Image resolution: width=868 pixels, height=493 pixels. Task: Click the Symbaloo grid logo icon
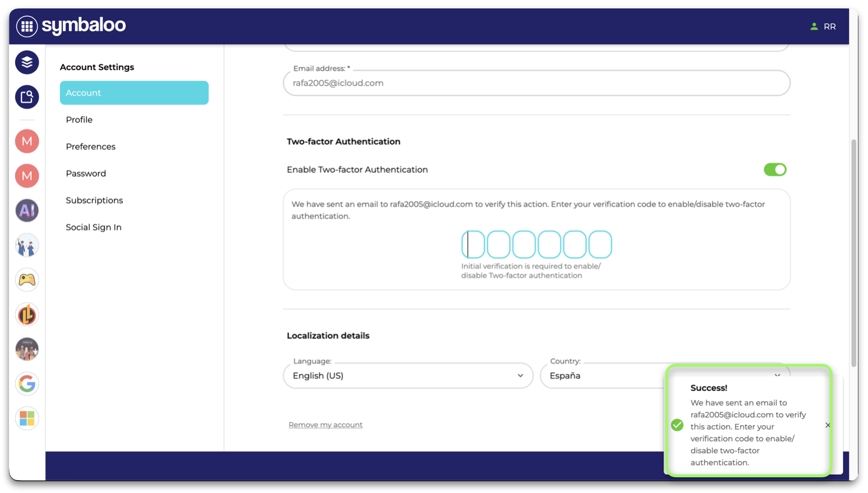[27, 26]
